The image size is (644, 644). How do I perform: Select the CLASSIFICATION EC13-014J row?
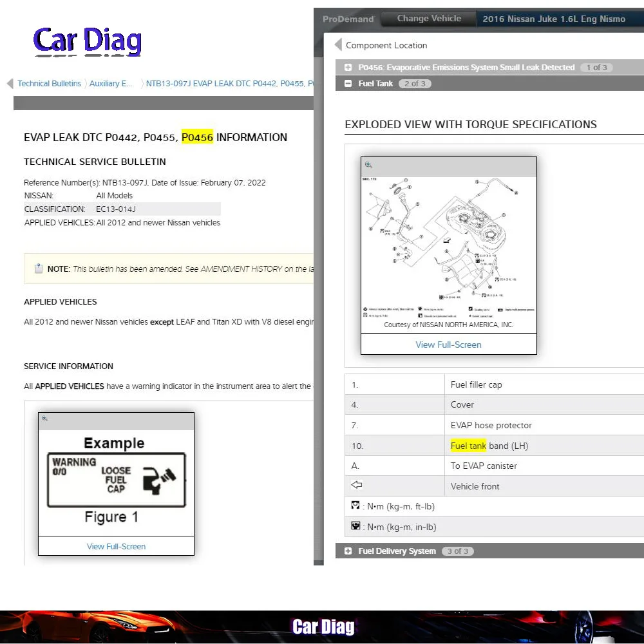[122, 209]
